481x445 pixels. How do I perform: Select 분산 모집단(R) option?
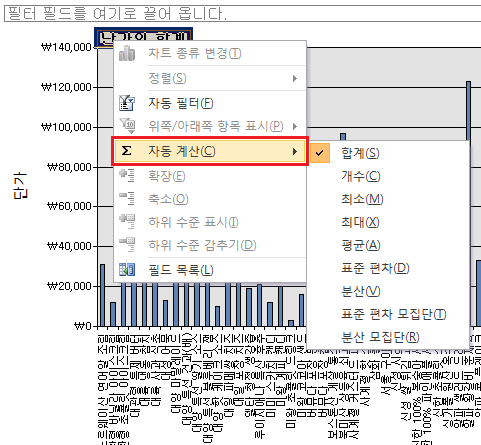388,337
